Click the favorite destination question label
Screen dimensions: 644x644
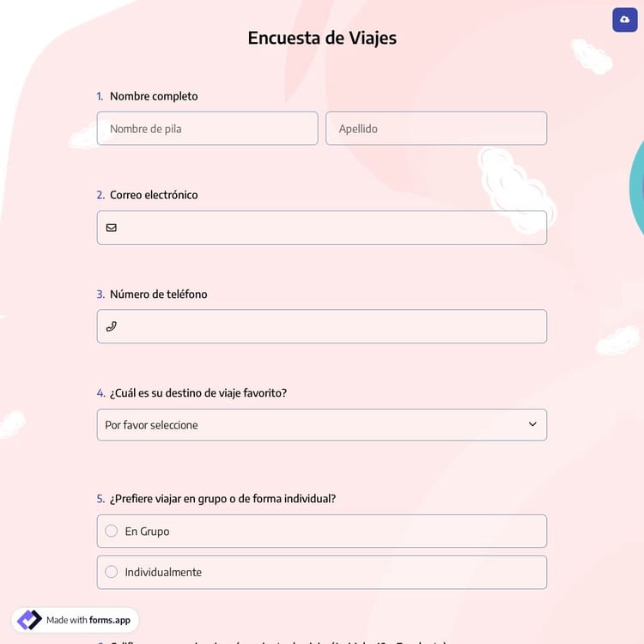coord(197,393)
